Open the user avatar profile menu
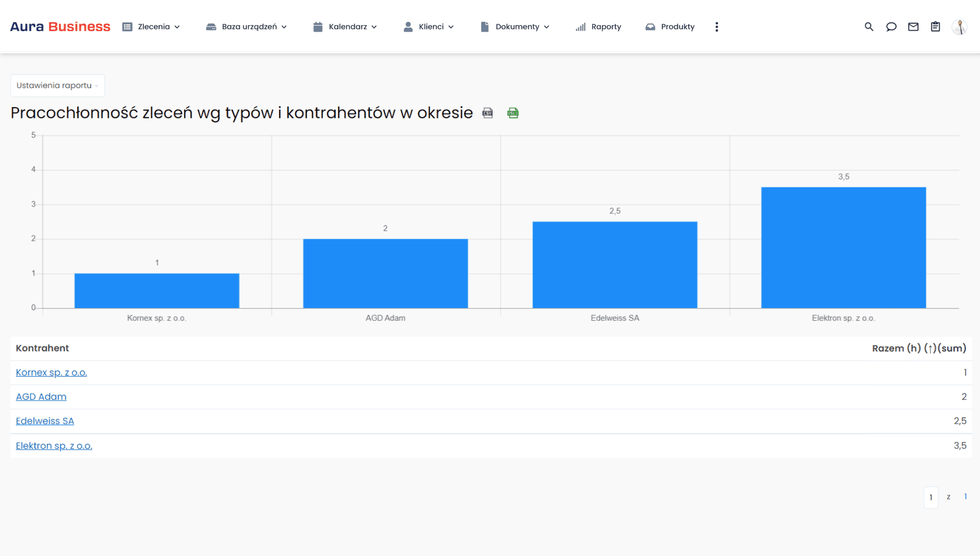Image resolution: width=980 pixels, height=556 pixels. click(960, 27)
